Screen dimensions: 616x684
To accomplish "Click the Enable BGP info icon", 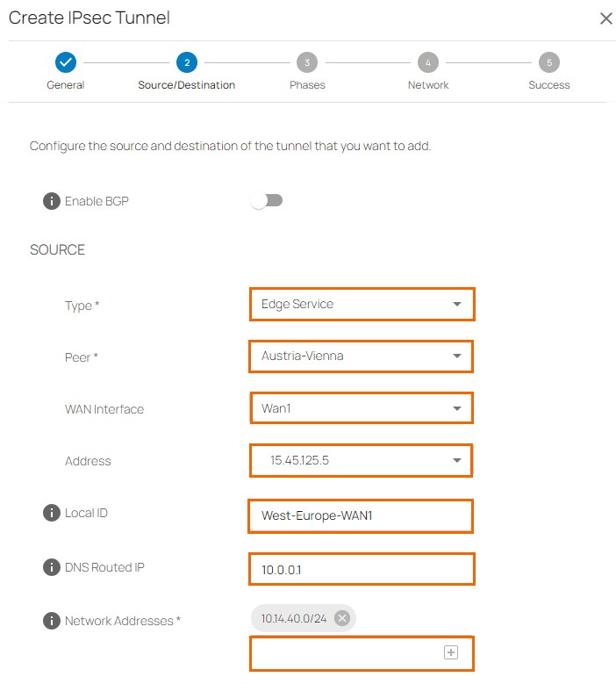I will [52, 201].
